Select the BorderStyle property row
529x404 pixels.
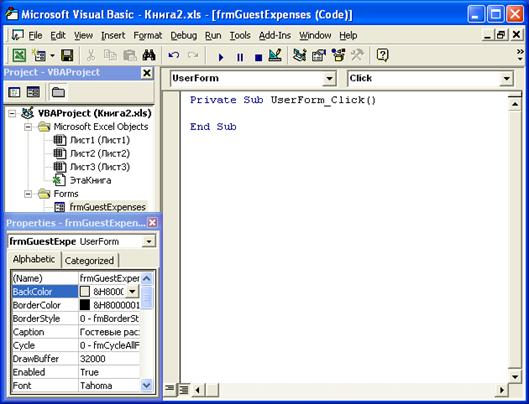(x=76, y=319)
